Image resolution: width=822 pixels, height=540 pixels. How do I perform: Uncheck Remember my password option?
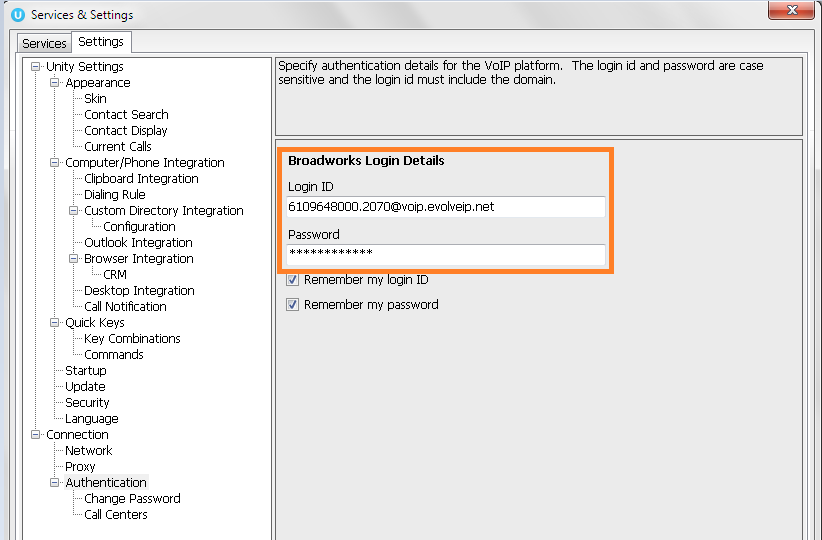click(293, 304)
